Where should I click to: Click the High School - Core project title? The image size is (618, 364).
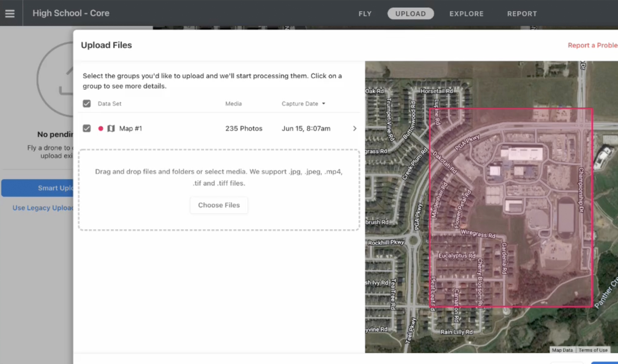(71, 13)
